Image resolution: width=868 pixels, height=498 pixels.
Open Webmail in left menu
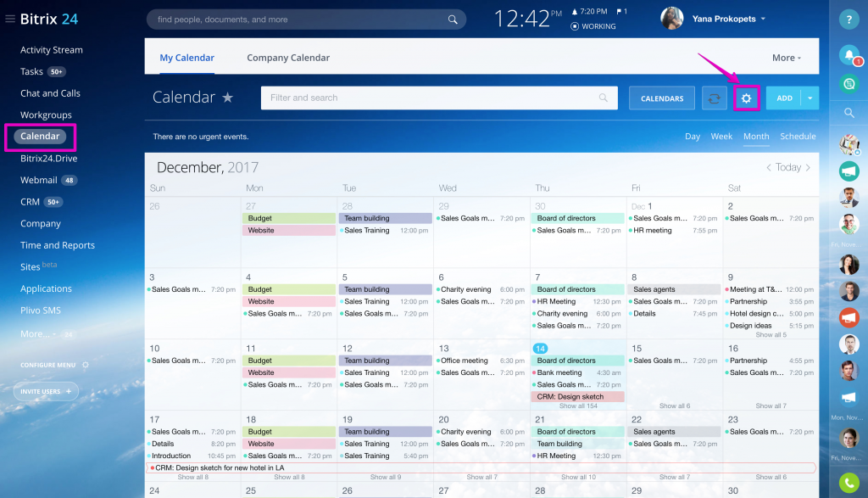39,180
